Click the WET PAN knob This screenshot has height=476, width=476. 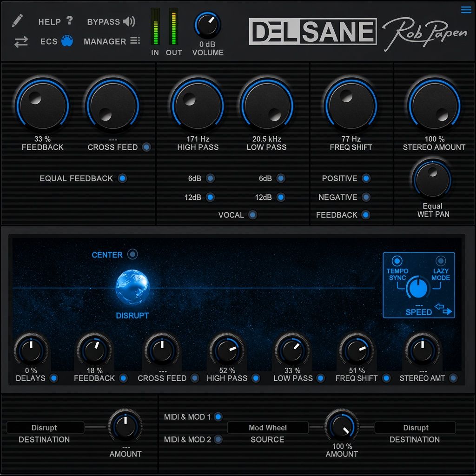(432, 179)
